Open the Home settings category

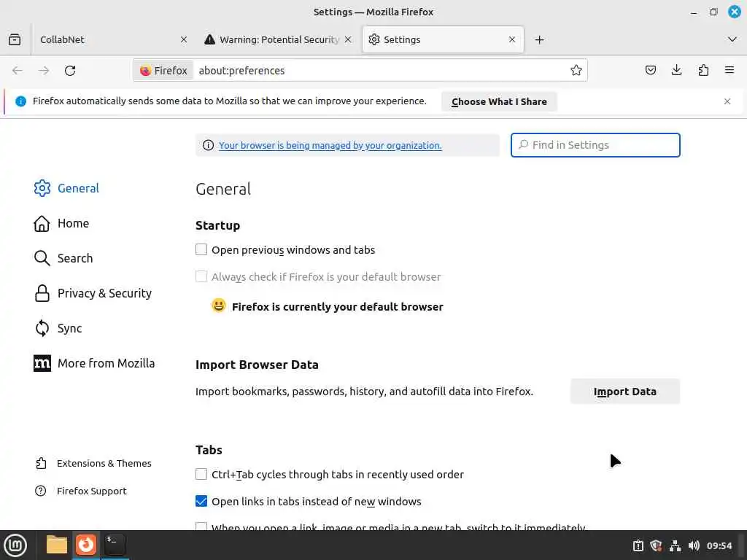point(61,223)
